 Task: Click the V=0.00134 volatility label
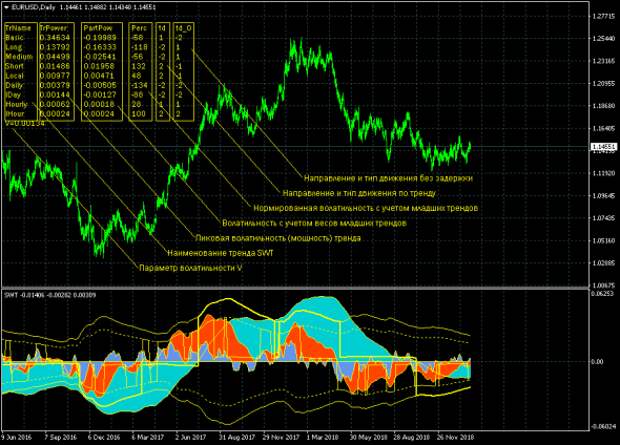[24, 121]
